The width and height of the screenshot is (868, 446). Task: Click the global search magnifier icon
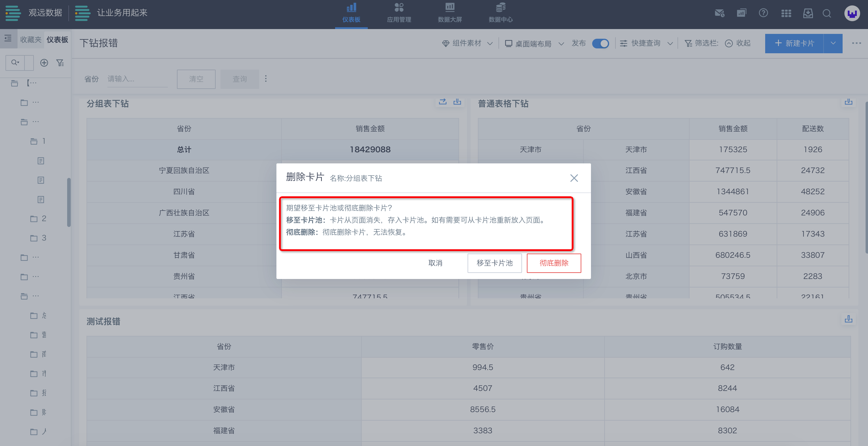[827, 14]
